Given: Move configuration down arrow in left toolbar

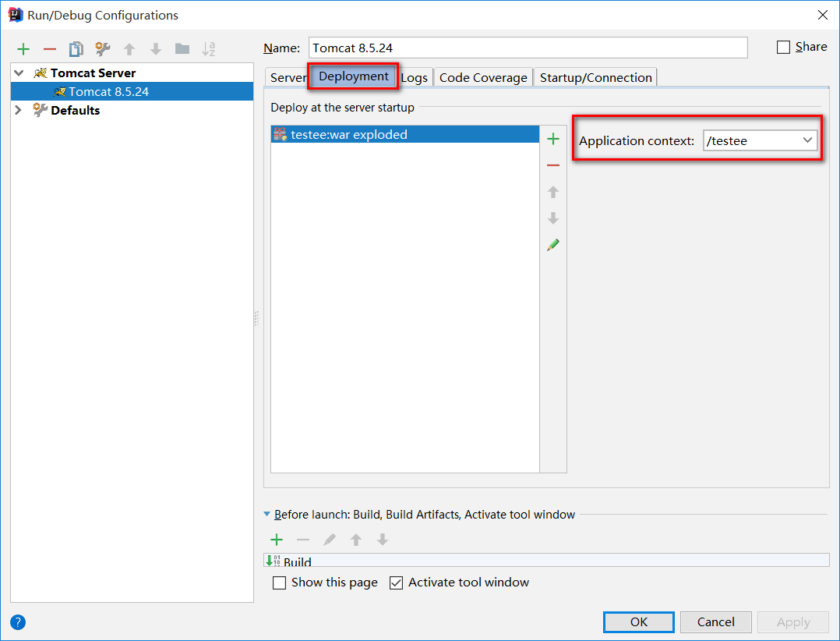Looking at the screenshot, I should click(156, 49).
